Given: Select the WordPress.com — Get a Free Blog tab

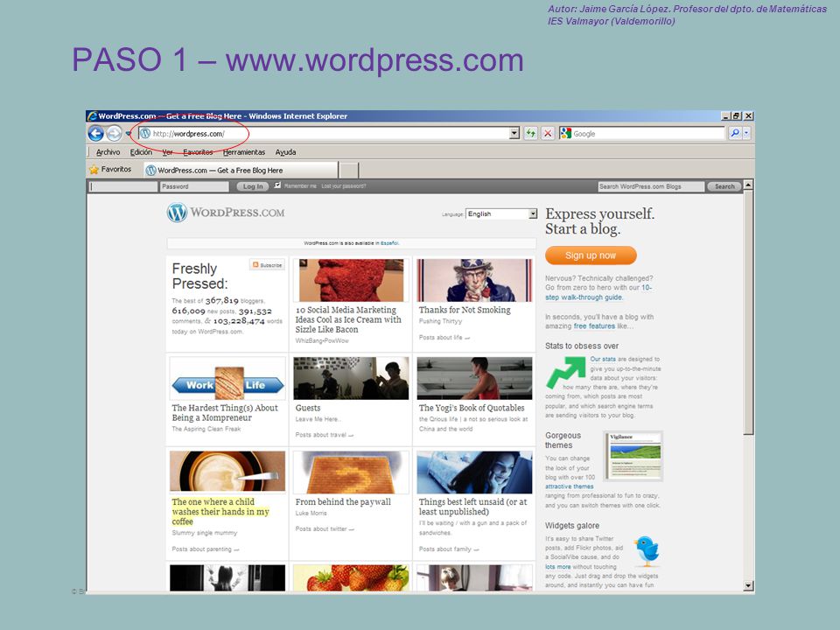Looking at the screenshot, I should point(241,170).
